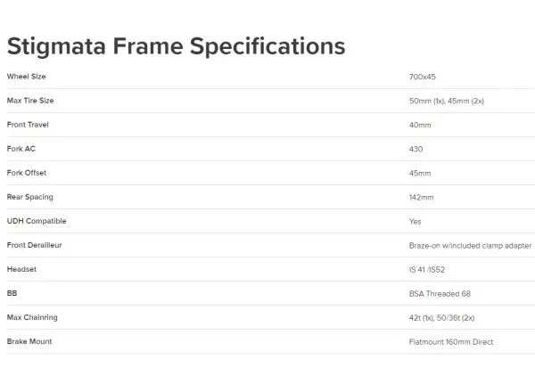
Task: Select the Fork AC label
Action: pos(21,149)
